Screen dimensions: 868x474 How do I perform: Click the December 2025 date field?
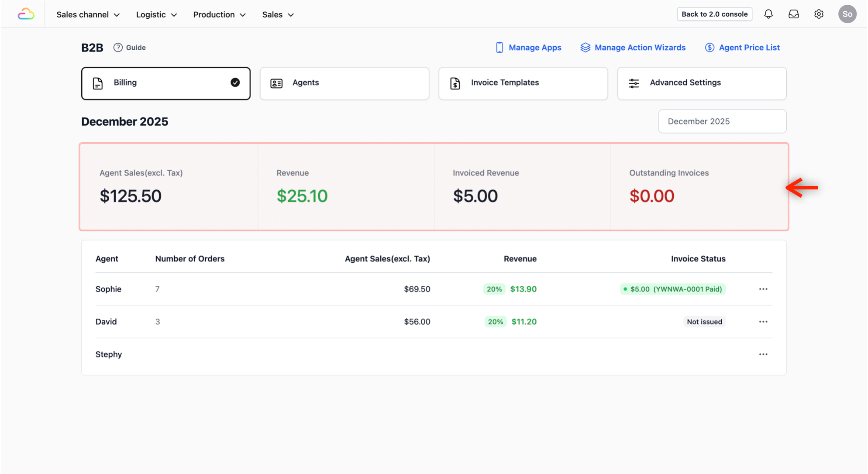(722, 121)
